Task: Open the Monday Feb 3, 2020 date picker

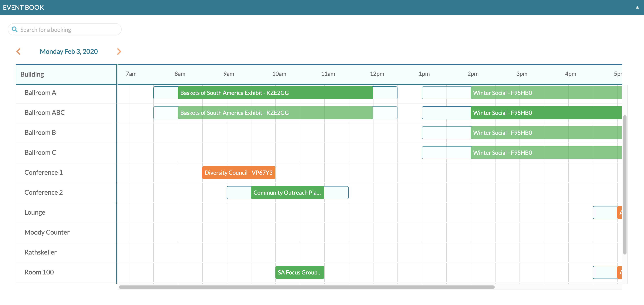Action: coord(69,52)
